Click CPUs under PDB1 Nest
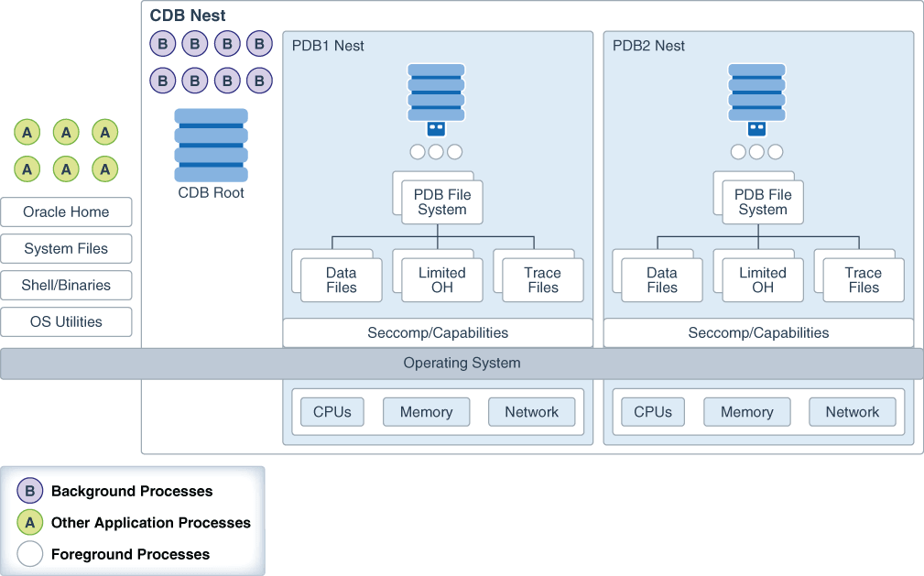Image resolution: width=924 pixels, height=576 pixels. (332, 412)
